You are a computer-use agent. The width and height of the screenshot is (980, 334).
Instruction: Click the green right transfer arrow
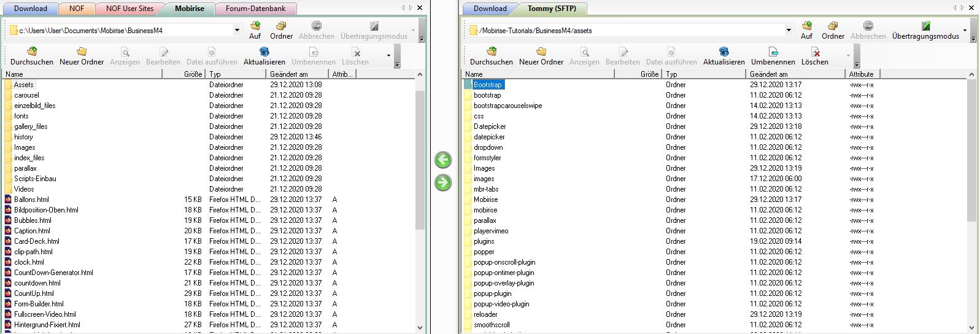pyautogui.click(x=442, y=183)
